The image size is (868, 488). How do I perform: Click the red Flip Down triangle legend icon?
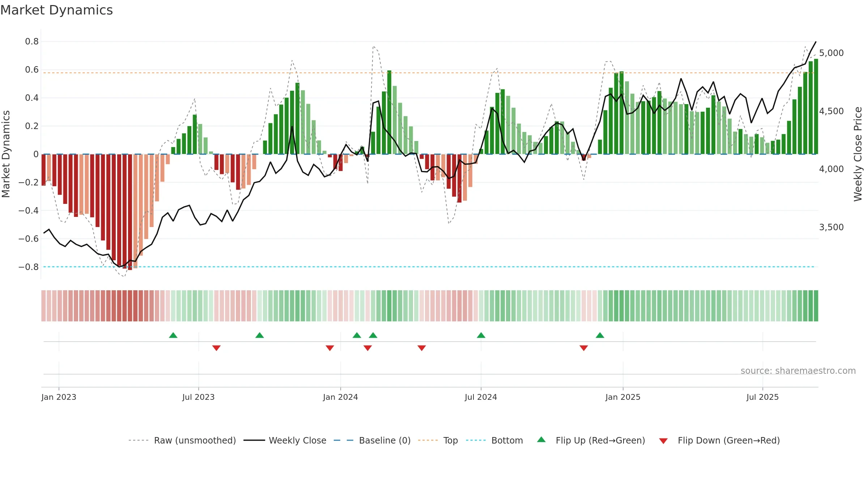[663, 441]
